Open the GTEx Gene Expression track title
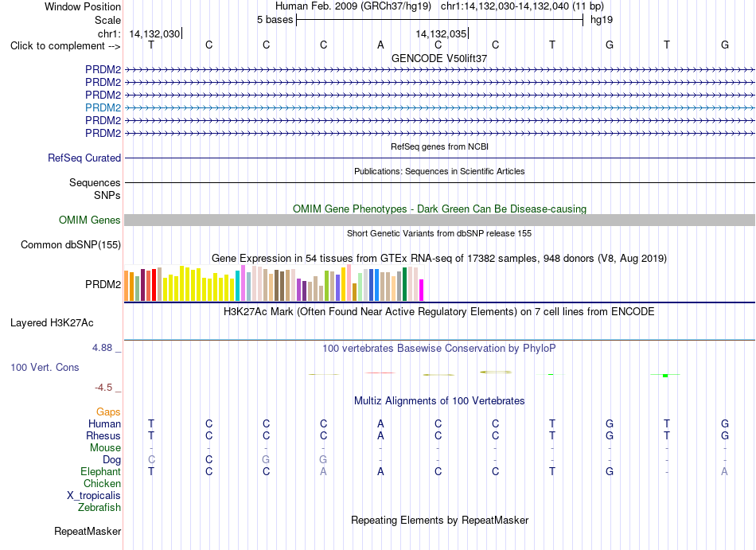756x550 pixels. click(x=439, y=259)
